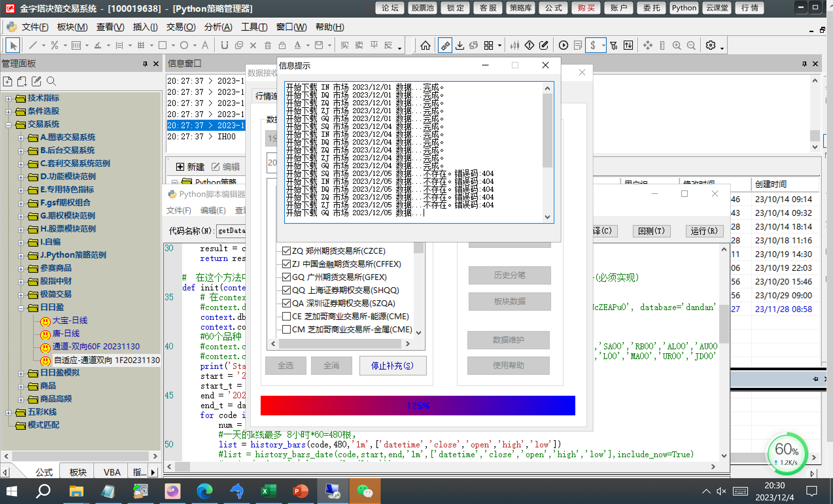Open File Explorer from the taskbar
The height and width of the screenshot is (504, 833).
(x=76, y=491)
